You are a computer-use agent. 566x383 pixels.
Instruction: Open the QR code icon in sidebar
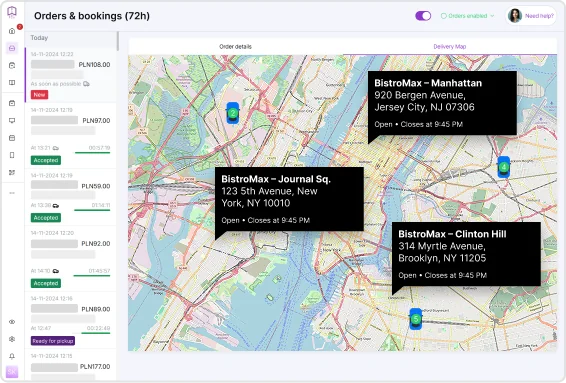pos(12,173)
